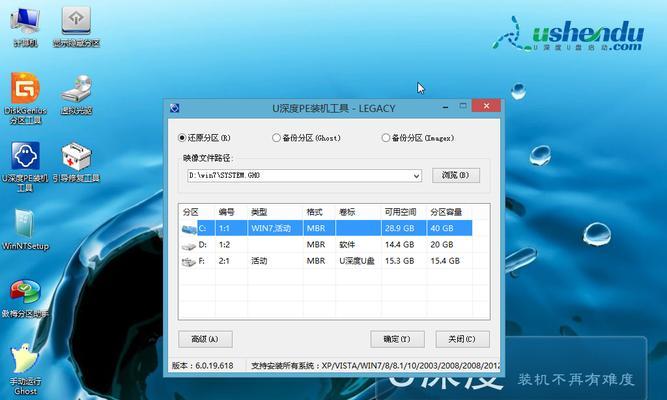Click the app icon in dialog title bar
The image size is (667, 400).
174,108
